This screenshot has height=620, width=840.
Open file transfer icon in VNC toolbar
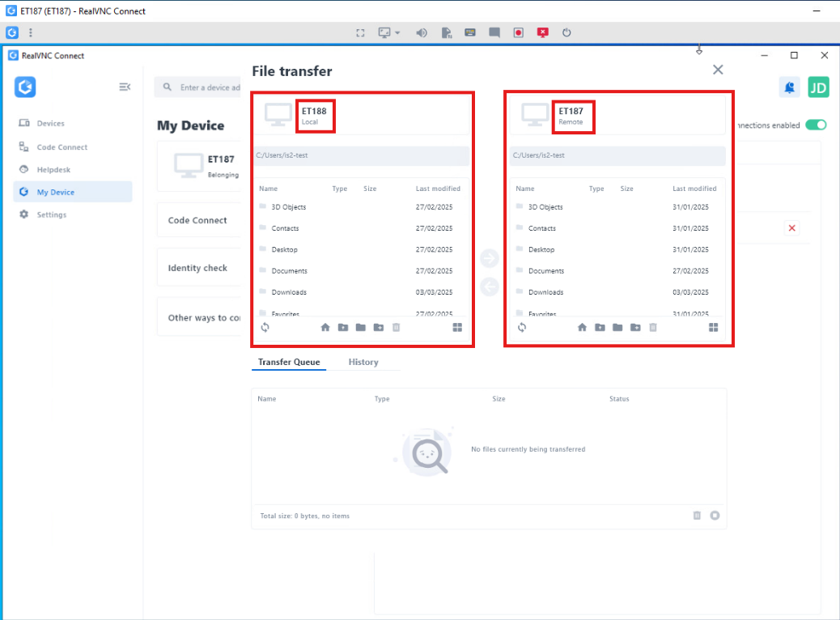(446, 32)
